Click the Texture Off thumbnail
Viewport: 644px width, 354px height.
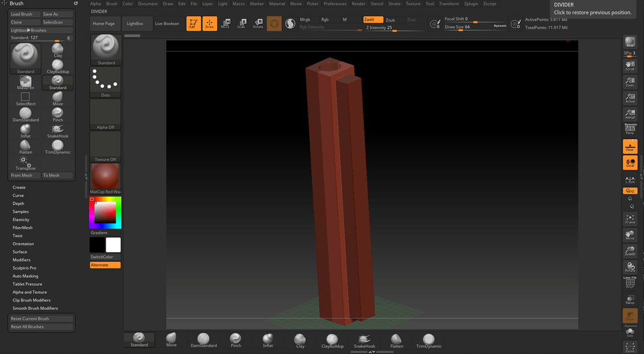pos(106,147)
